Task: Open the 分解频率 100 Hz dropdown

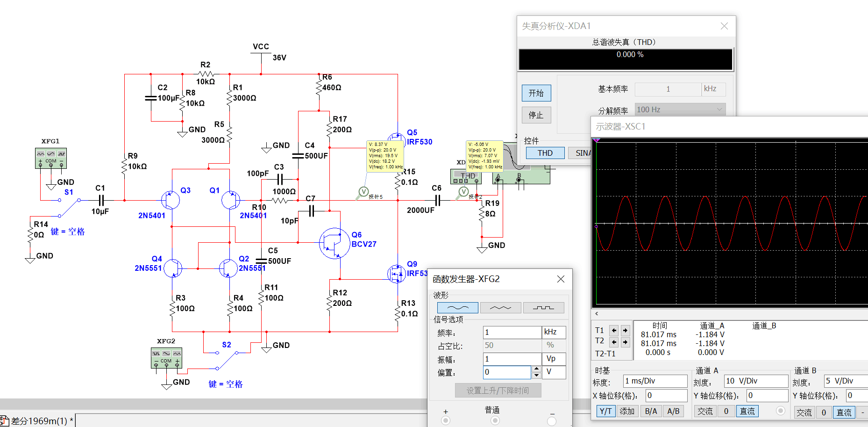Action: [x=680, y=109]
